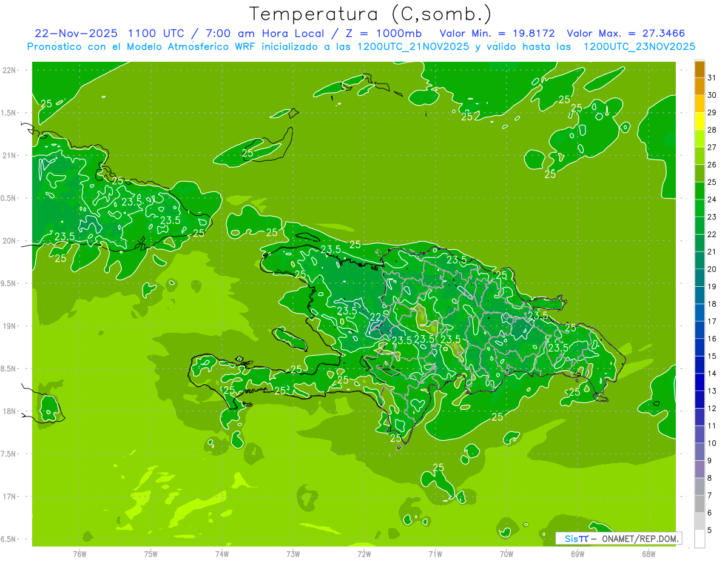
Task: Click the "17N" latitude label
Action: coord(9,497)
